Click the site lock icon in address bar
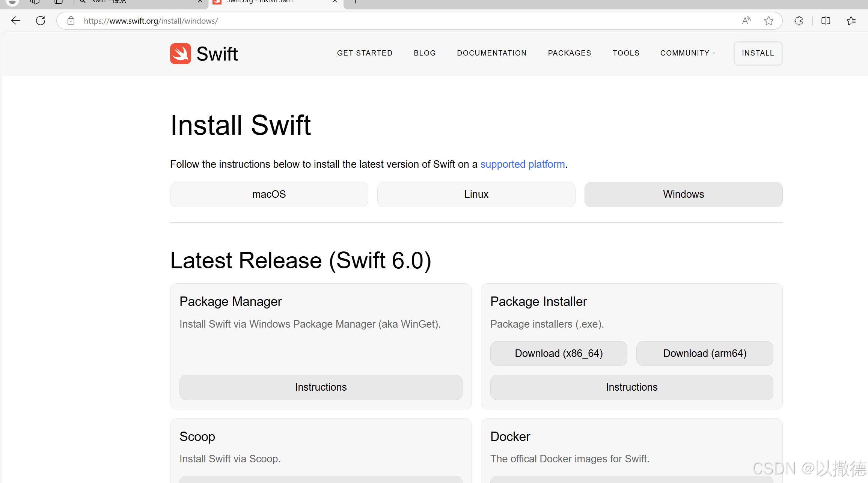Viewport: 868px width, 483px height. pos(71,21)
